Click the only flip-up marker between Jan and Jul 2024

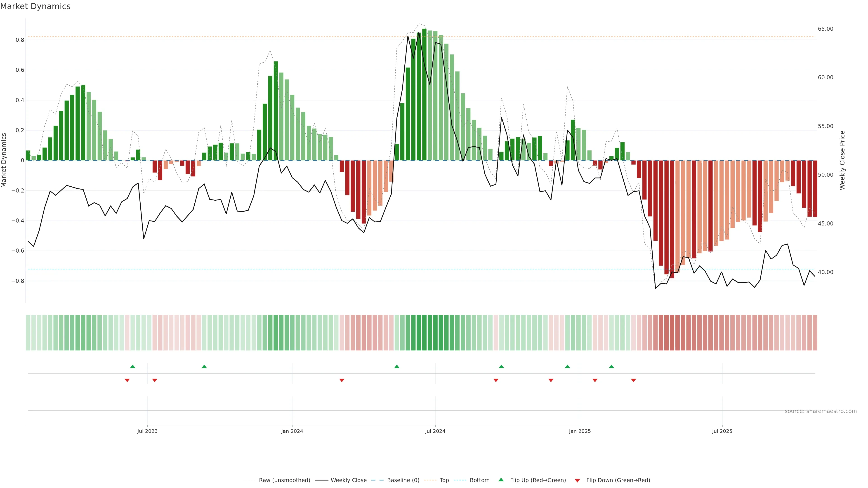tap(397, 366)
